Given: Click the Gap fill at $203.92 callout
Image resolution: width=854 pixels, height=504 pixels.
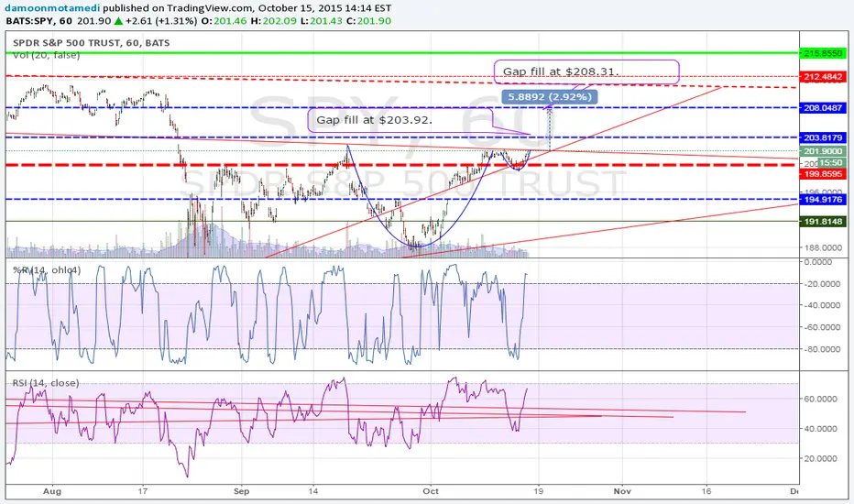Looking at the screenshot, I should pyautogui.click(x=400, y=120).
